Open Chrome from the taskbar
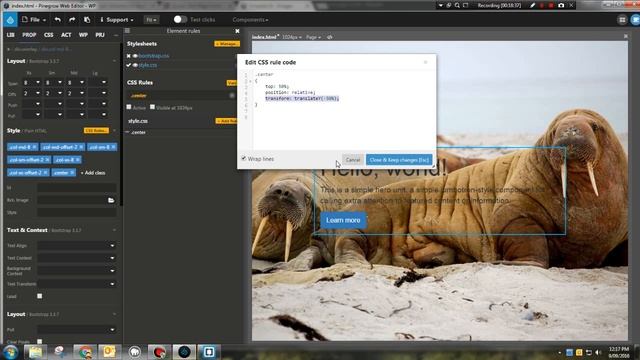Screen dimensions: 640x360 [85, 352]
